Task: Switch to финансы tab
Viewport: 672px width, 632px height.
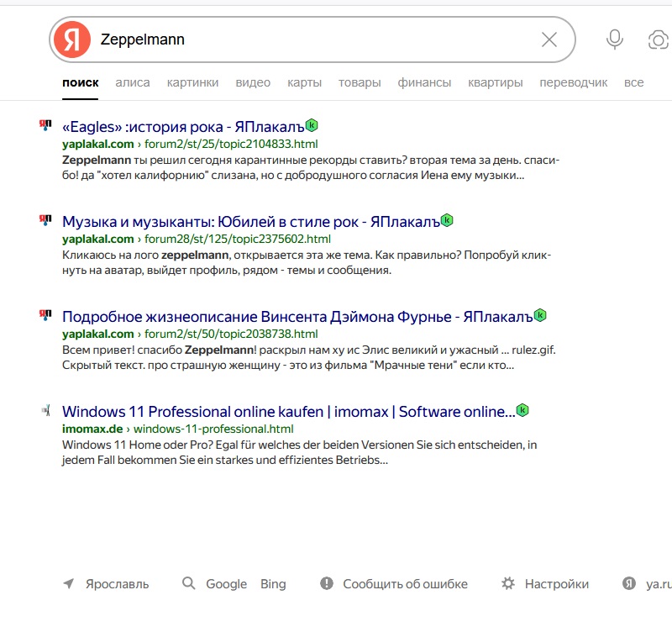Action: tap(424, 82)
